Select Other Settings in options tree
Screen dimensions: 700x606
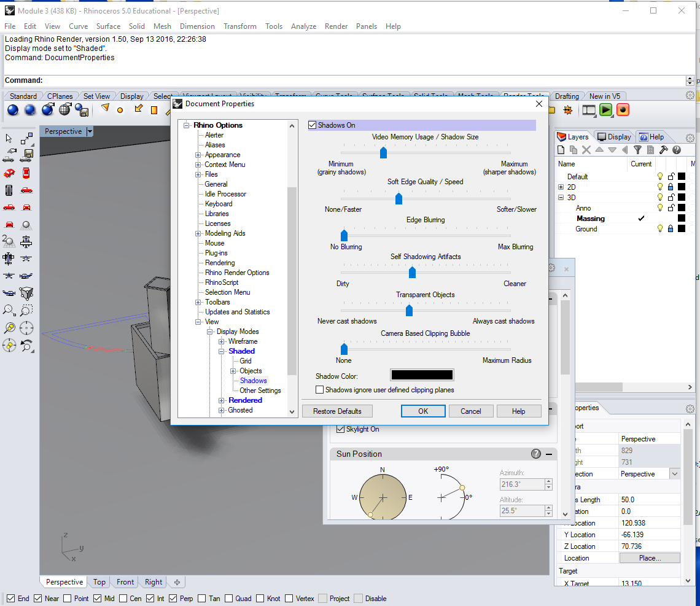point(260,390)
